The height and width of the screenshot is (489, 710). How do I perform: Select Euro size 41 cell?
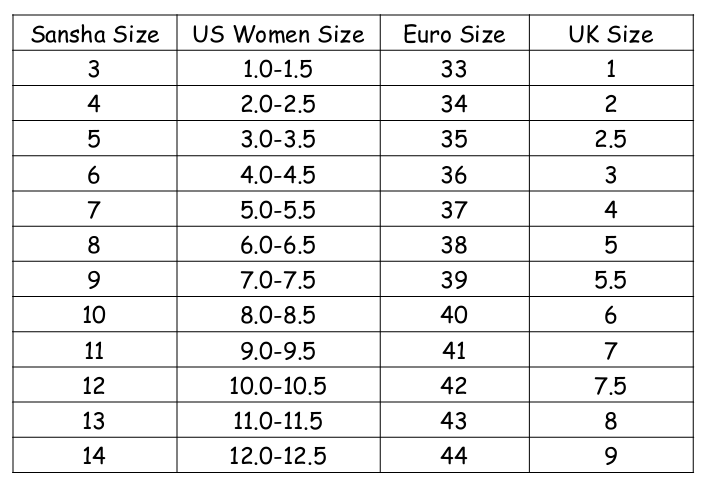click(x=455, y=350)
